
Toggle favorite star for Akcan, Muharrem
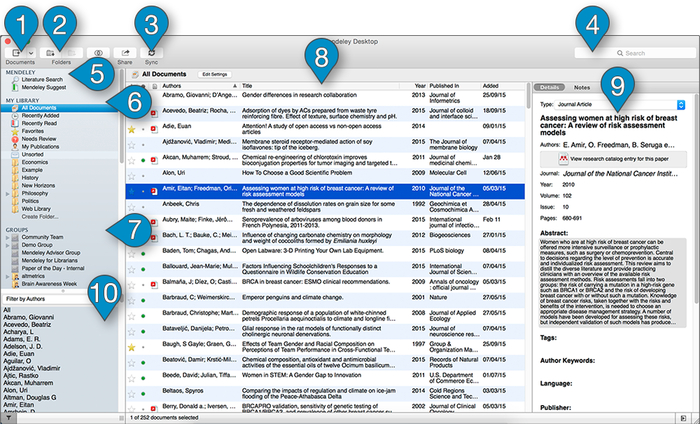coord(133,157)
